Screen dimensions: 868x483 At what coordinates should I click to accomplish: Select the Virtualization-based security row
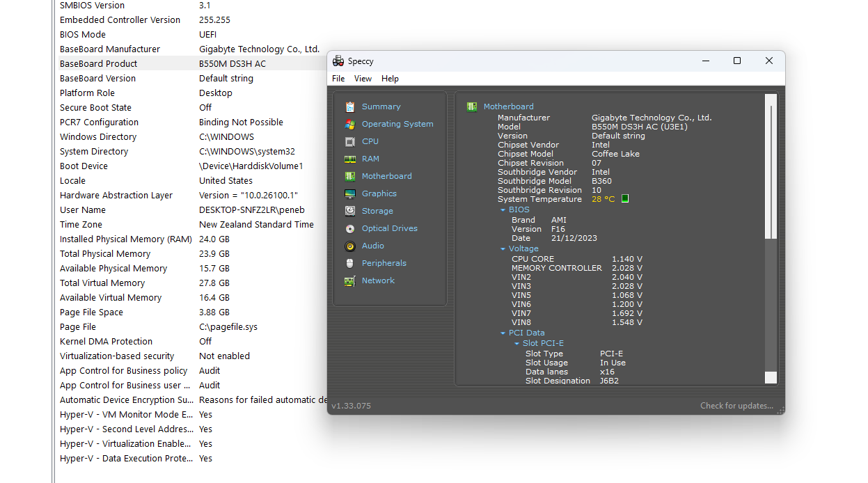[x=191, y=356]
